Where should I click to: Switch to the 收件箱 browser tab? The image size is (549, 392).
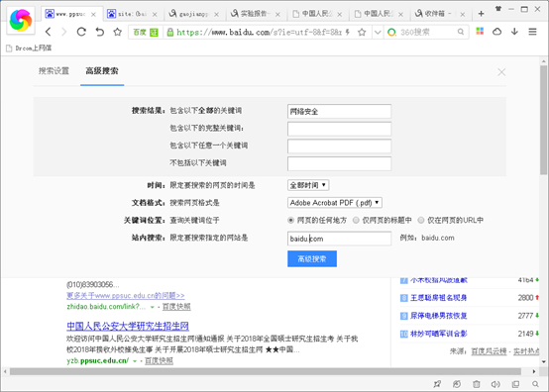(440, 14)
